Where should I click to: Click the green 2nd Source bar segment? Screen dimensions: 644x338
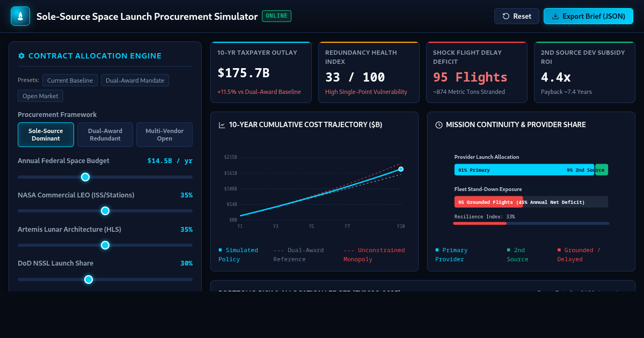(x=602, y=170)
